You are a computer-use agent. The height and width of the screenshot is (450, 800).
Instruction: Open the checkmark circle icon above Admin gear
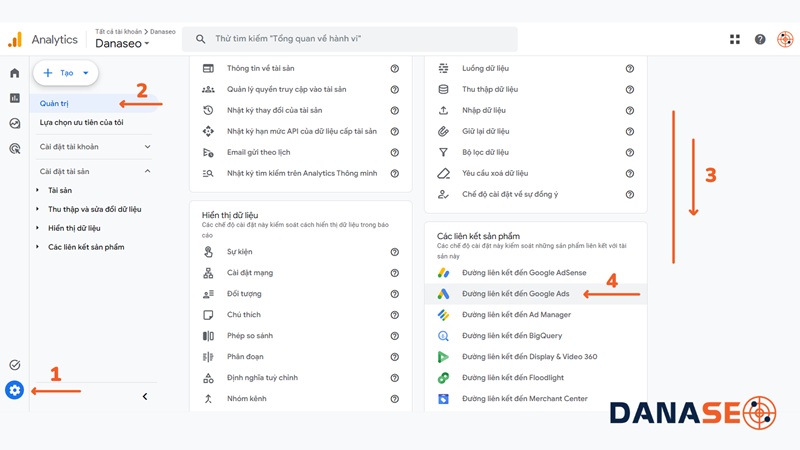[15, 365]
